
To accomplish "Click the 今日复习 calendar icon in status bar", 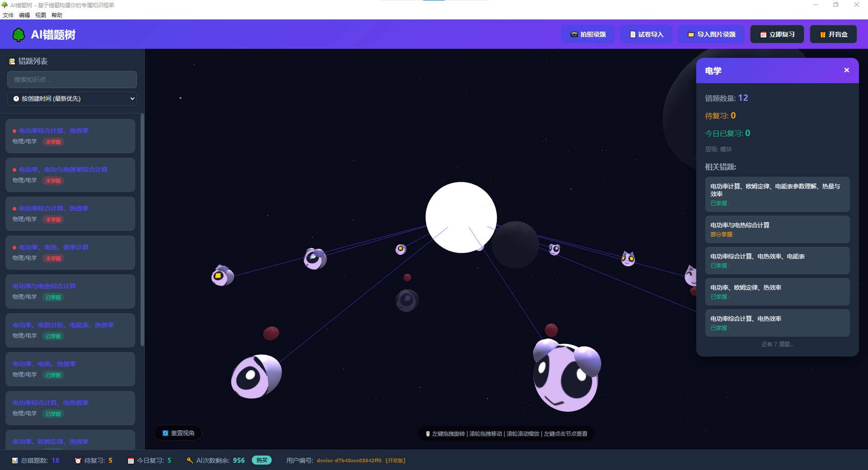I will (131, 461).
